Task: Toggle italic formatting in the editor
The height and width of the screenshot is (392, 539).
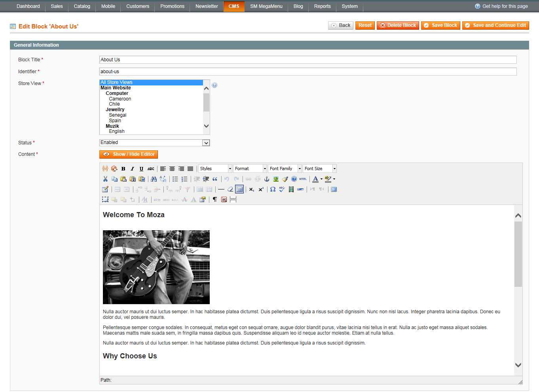Action: tap(133, 169)
